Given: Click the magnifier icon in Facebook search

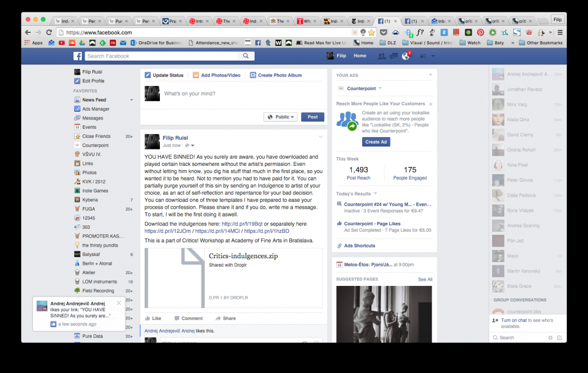Looking at the screenshot, I should tap(246, 56).
